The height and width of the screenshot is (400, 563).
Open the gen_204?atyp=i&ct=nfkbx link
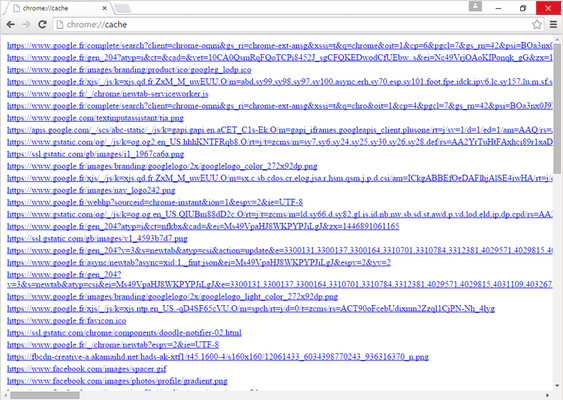203,226
